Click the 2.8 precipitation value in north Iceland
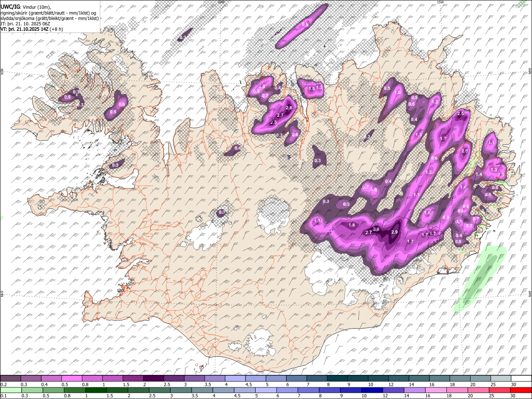532x399 pixels. (x=289, y=108)
